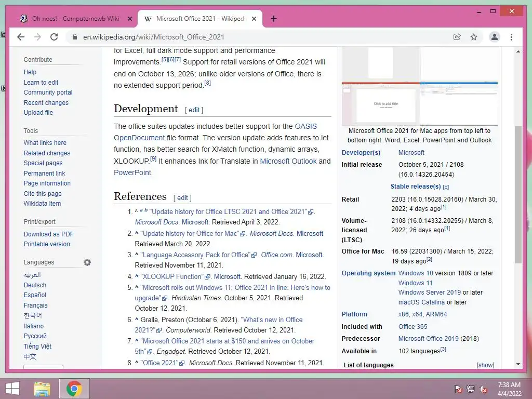Open Chrome's three-dot menu

(511, 37)
